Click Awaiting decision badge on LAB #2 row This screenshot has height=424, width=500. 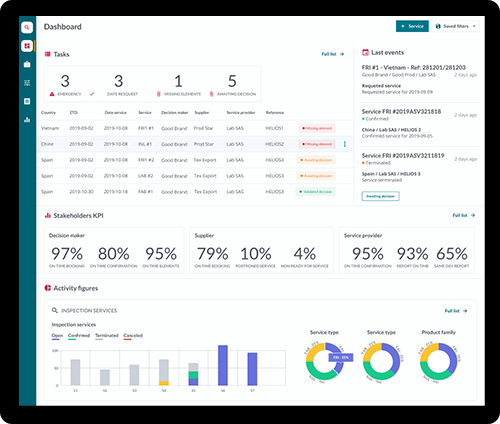pyautogui.click(x=316, y=176)
